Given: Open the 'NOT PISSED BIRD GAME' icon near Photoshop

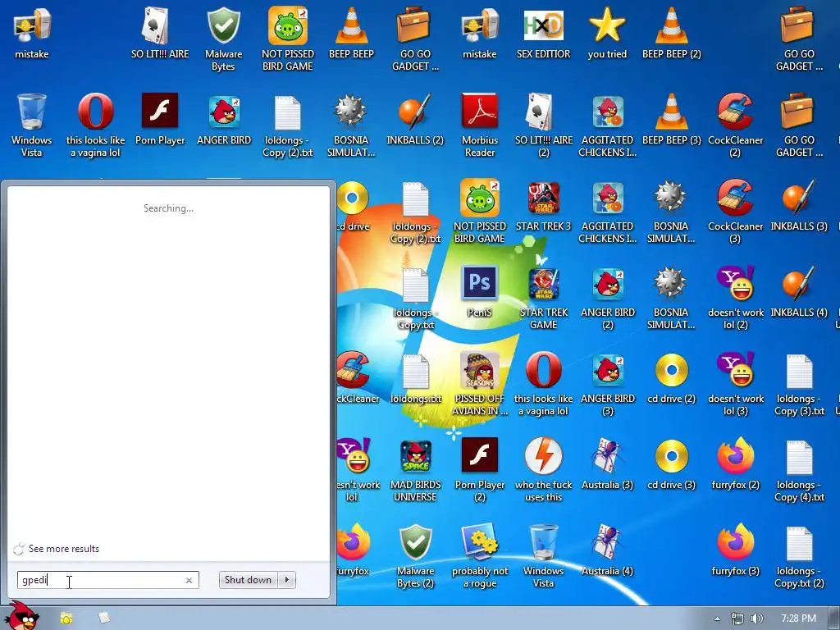Looking at the screenshot, I should 479,212.
